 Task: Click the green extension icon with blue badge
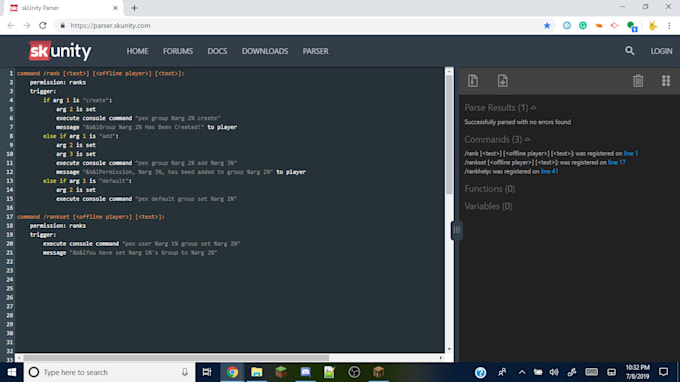[632, 26]
